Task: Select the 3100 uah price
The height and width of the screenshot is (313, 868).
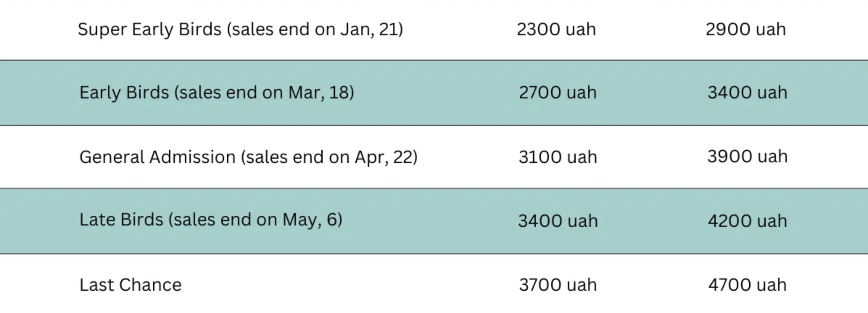Action: coord(558,157)
